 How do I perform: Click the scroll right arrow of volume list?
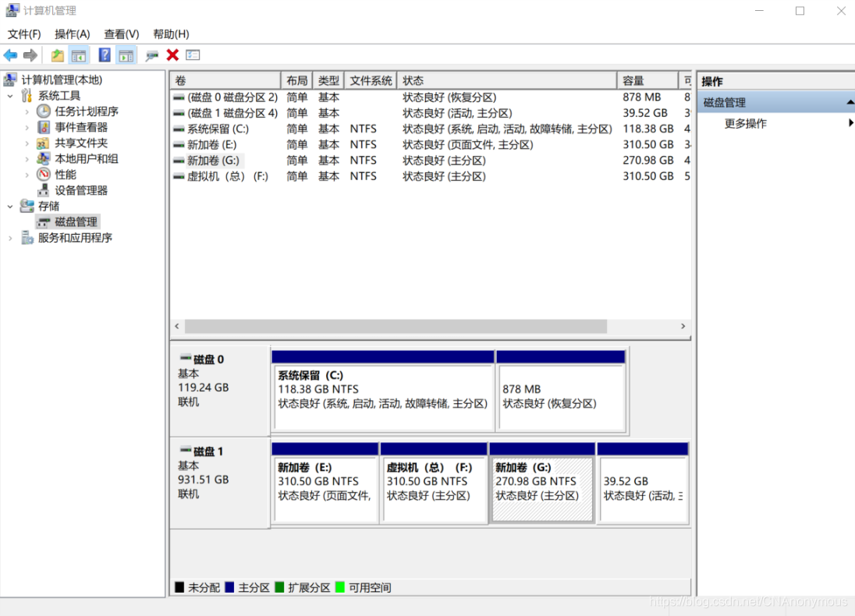pyautogui.click(x=683, y=326)
